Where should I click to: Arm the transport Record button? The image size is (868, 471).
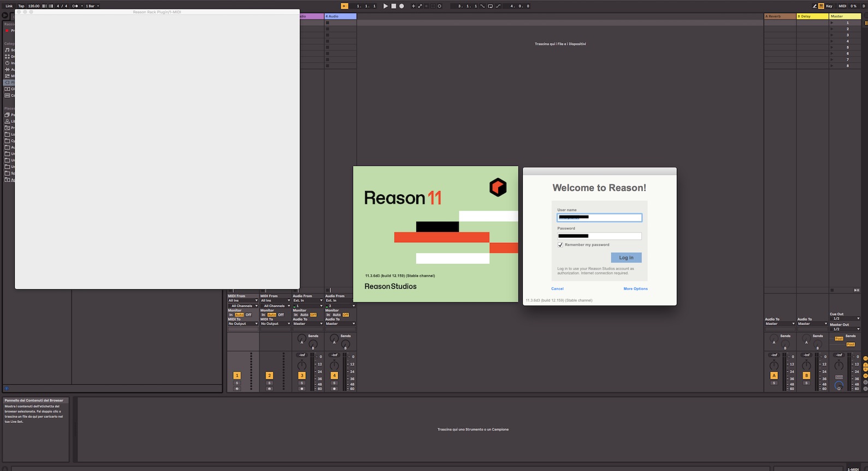coord(401,6)
